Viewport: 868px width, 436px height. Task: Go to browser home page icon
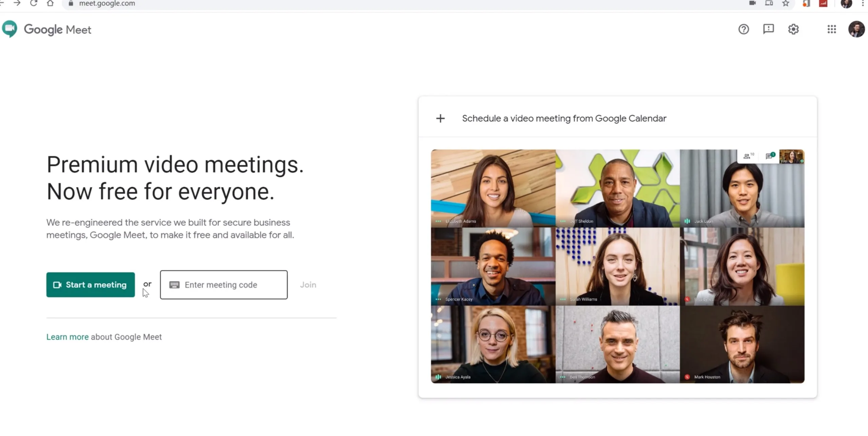[50, 3]
